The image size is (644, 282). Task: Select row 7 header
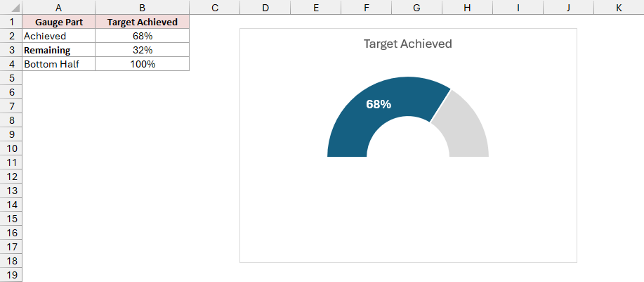tap(11, 106)
